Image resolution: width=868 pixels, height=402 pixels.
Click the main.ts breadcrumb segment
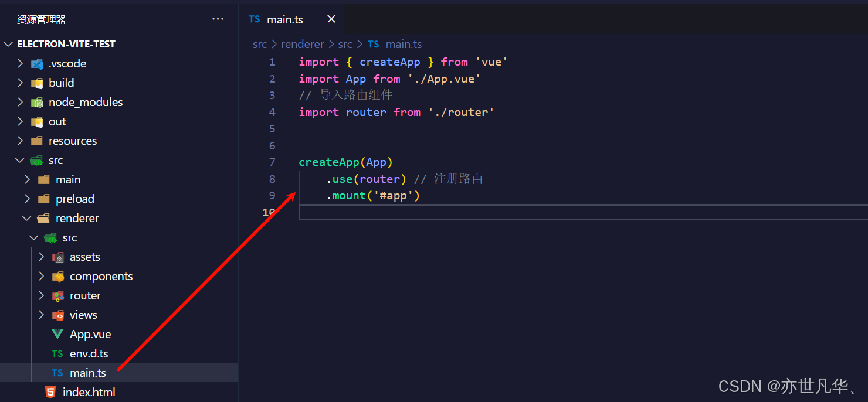pos(404,44)
